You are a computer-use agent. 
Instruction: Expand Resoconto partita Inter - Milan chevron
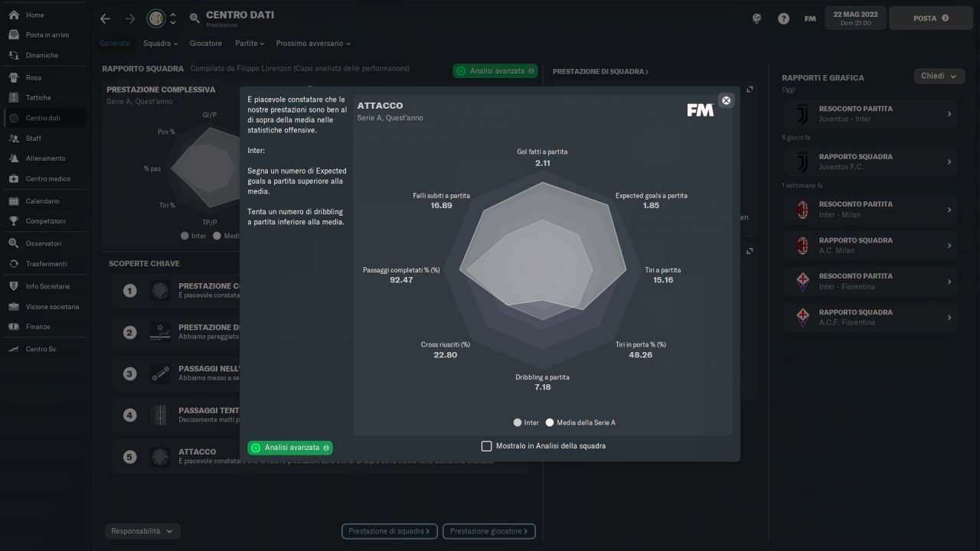pos(949,210)
